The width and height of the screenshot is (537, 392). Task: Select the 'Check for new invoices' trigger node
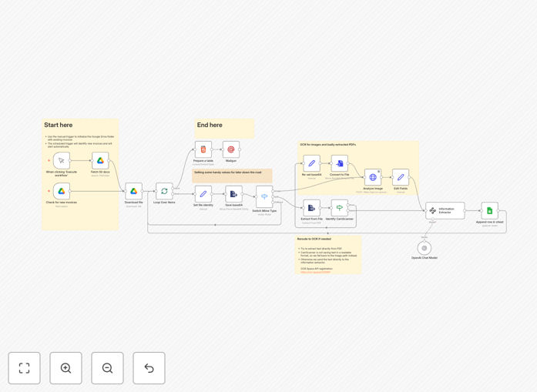point(62,191)
